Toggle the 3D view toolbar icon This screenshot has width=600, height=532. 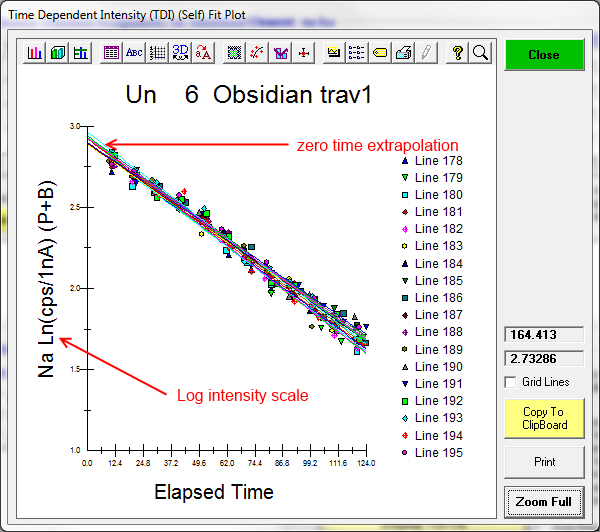pyautogui.click(x=180, y=53)
